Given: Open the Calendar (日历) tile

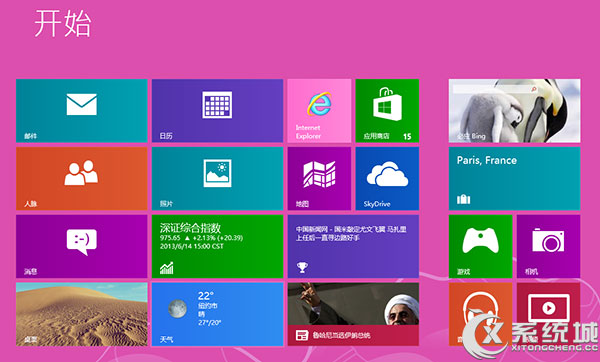Looking at the screenshot, I should (217, 111).
